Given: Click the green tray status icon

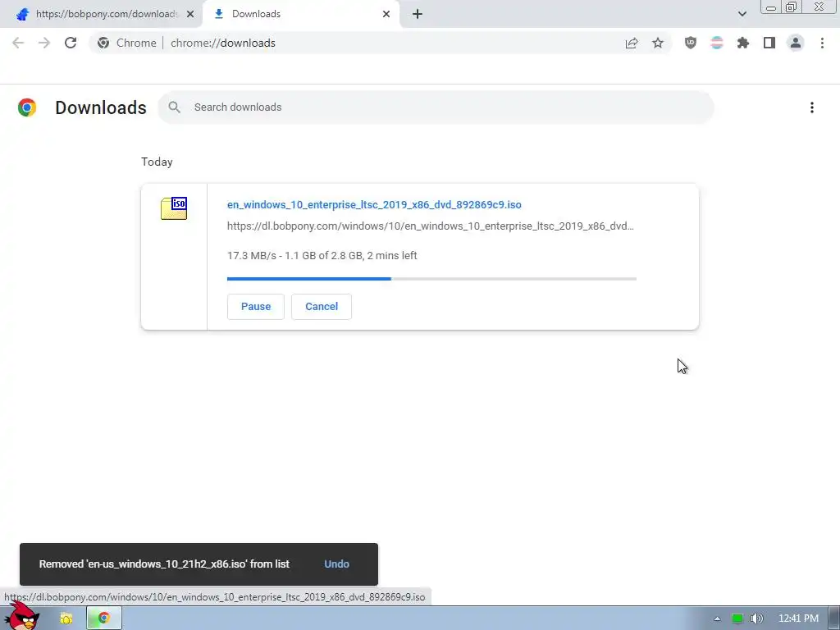Looking at the screenshot, I should click(x=737, y=619).
